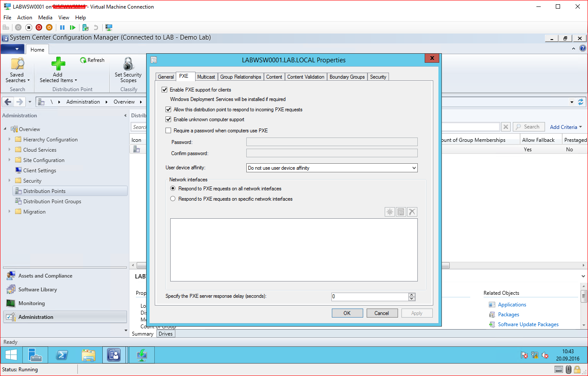Click the edit network interface icon

coord(401,212)
